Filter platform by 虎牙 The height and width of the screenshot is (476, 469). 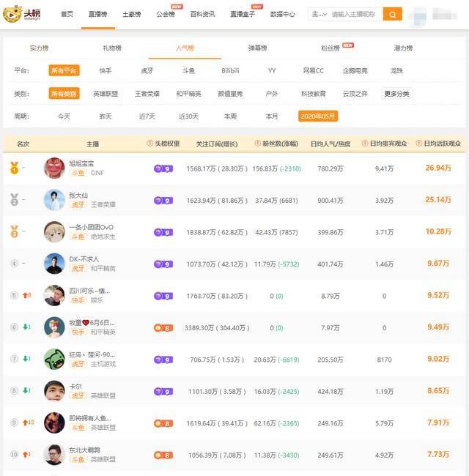147,70
